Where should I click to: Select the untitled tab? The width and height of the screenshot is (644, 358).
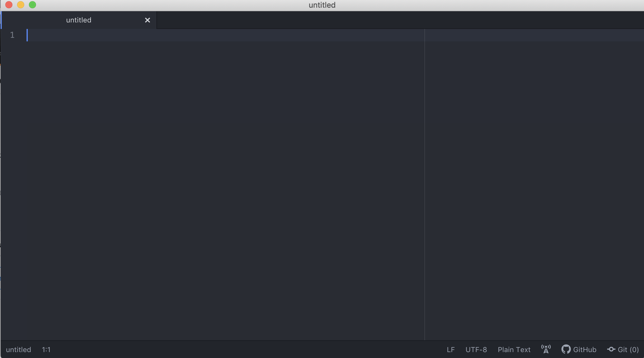click(x=78, y=20)
